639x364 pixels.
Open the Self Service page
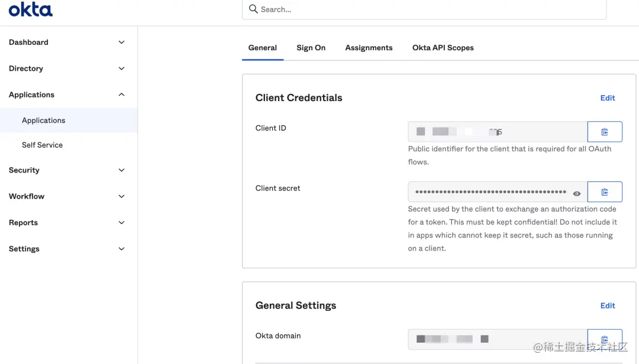pos(43,145)
